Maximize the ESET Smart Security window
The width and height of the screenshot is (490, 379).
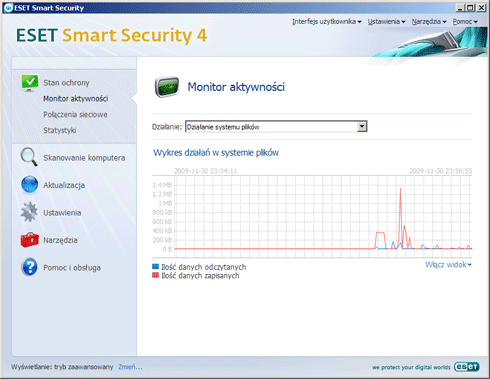470,8
